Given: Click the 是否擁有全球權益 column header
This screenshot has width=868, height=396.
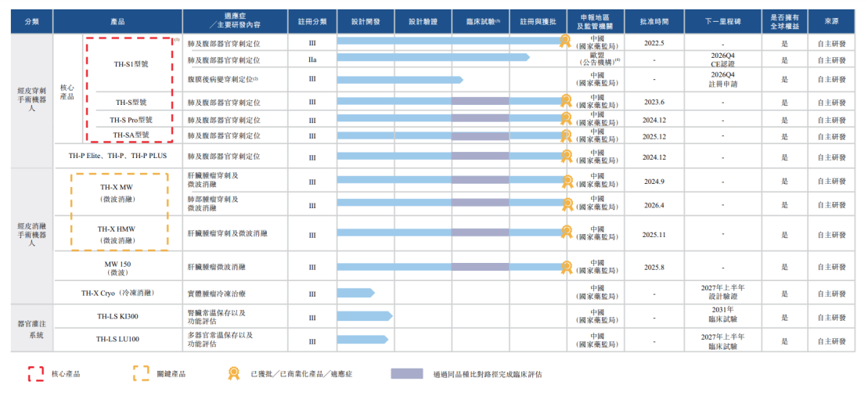Looking at the screenshot, I should pyautogui.click(x=784, y=22).
